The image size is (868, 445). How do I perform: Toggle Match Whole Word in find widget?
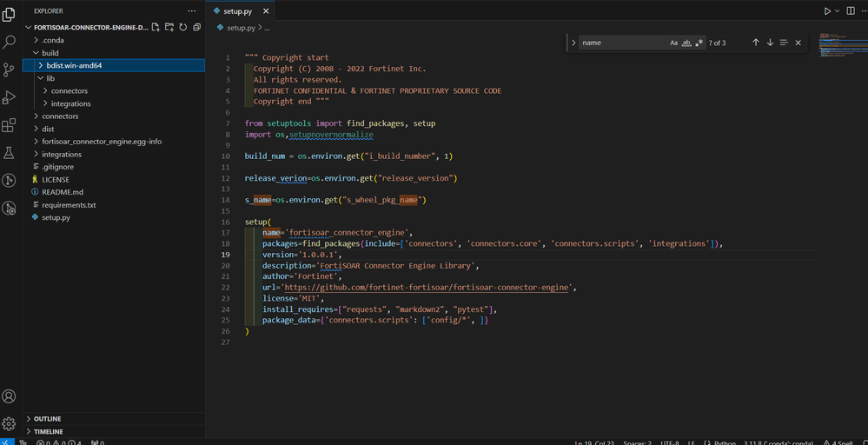[686, 43]
